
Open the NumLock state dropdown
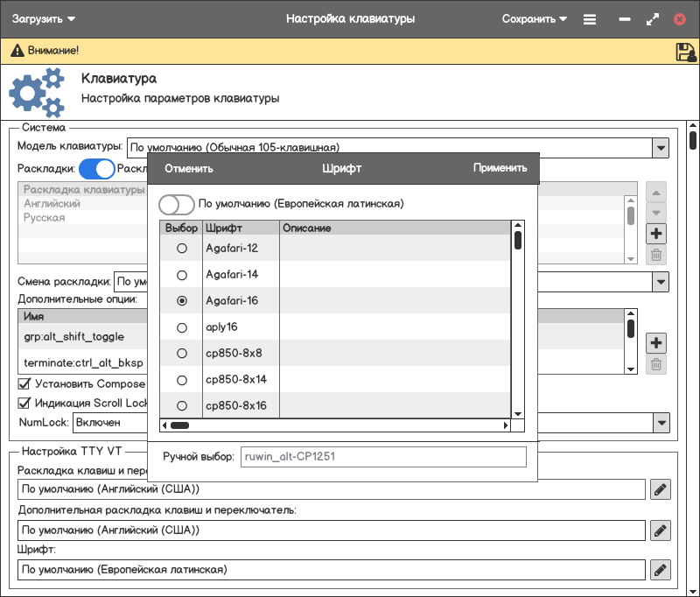661,423
